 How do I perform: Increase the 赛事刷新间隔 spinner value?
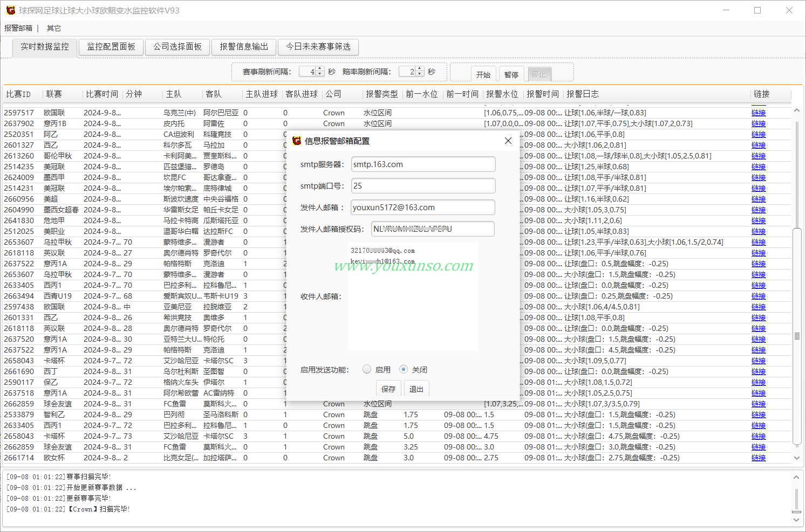coord(320,69)
